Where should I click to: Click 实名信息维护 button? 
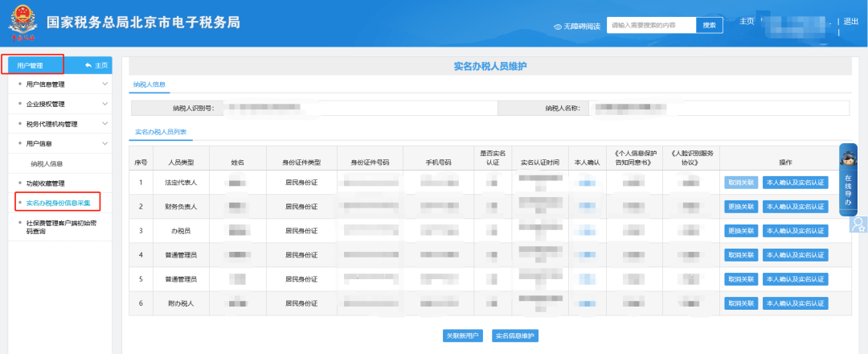click(x=514, y=335)
